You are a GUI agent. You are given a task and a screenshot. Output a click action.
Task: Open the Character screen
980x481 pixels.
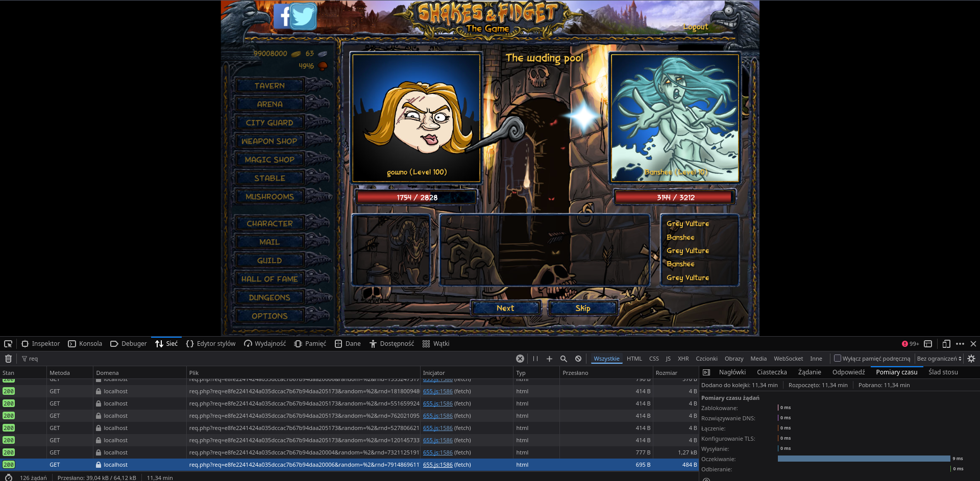coord(269,223)
